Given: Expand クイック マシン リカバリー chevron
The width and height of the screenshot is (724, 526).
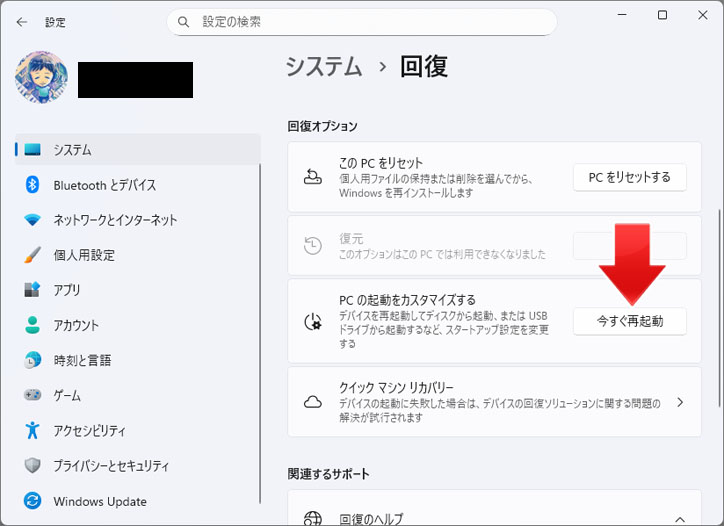Looking at the screenshot, I should point(680,402).
